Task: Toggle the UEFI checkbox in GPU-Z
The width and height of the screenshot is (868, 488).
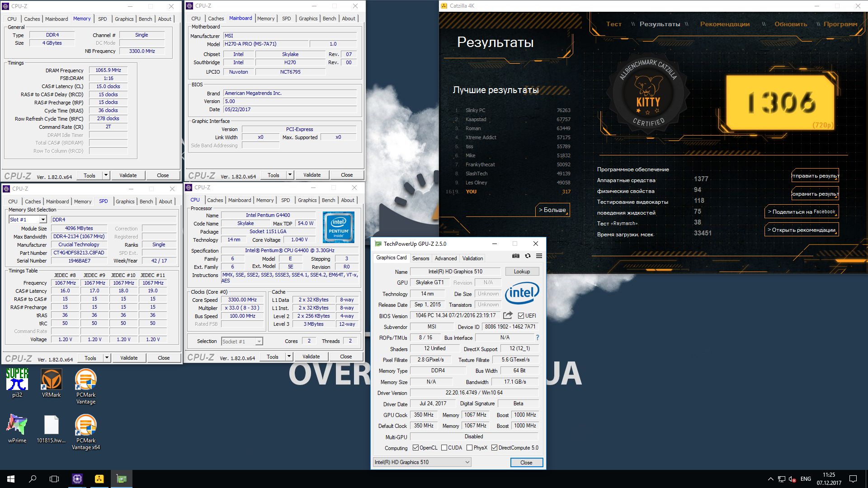Action: click(521, 315)
